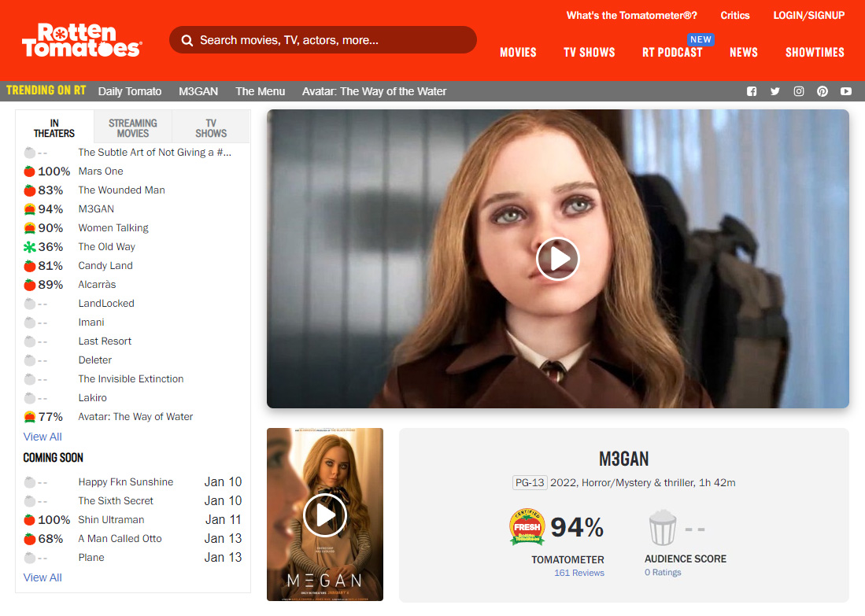Viewport: 865px width, 616px height.
Task: Click tomato icon beside The Wounded Man
Action: click(30, 190)
